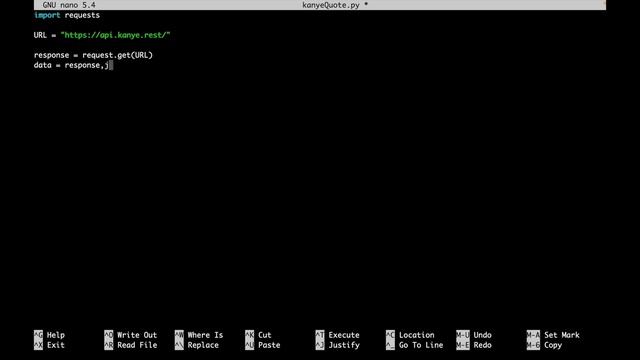Click the Write Out shortcut label
640x360 pixels.
[x=137, y=335]
